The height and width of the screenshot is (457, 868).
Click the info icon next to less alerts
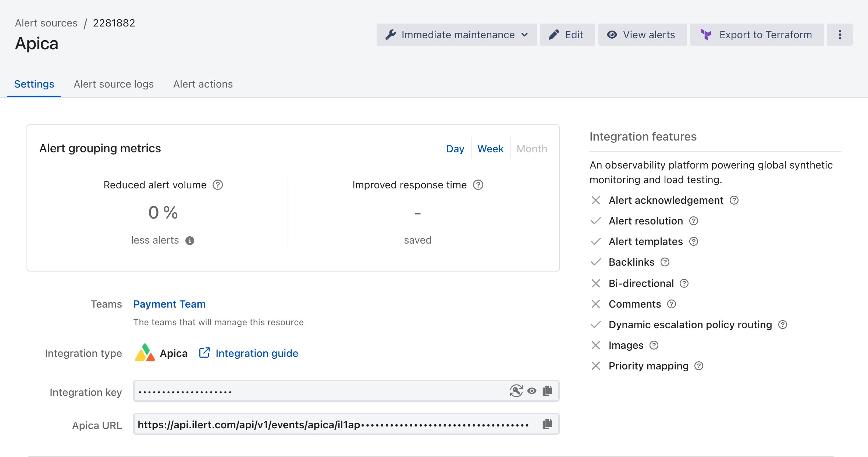point(190,241)
